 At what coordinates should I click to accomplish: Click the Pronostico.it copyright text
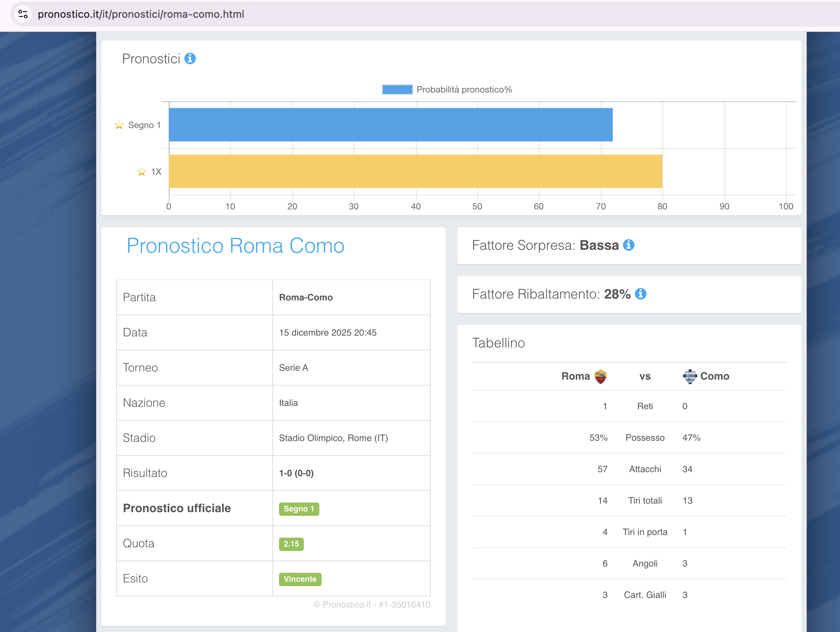pos(372,604)
